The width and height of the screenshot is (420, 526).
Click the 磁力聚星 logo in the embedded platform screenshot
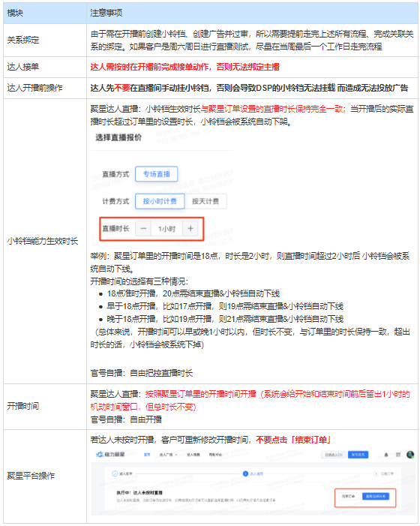click(x=110, y=454)
